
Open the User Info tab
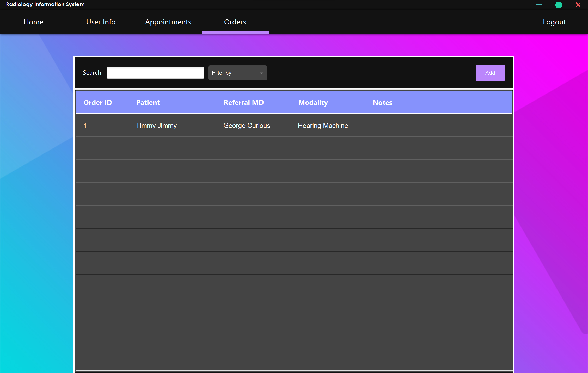click(x=101, y=22)
